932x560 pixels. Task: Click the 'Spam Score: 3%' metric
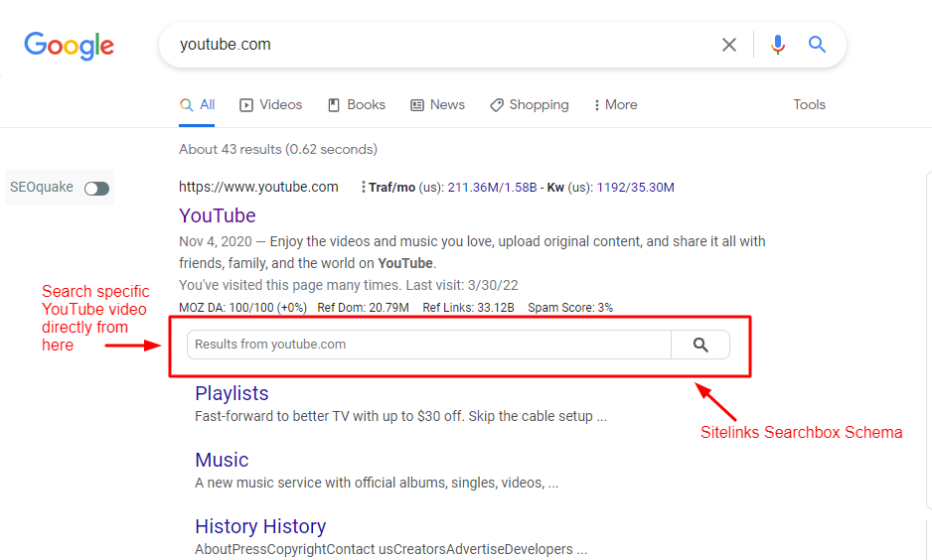tap(570, 308)
